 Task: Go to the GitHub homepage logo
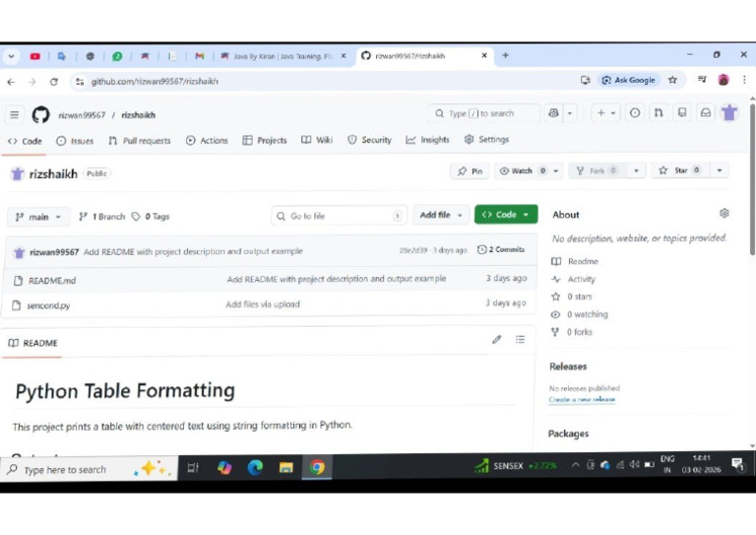(x=40, y=115)
